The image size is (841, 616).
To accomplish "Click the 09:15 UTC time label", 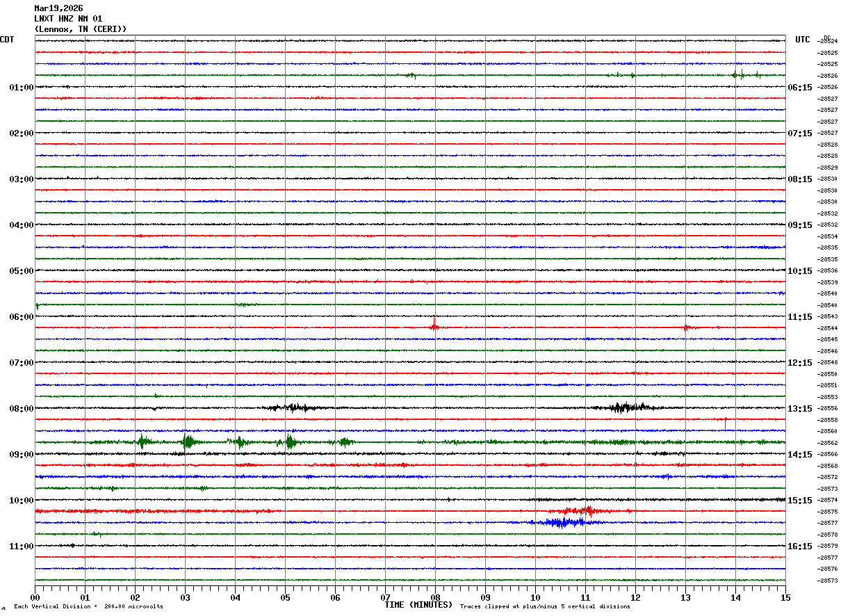I will [x=800, y=225].
